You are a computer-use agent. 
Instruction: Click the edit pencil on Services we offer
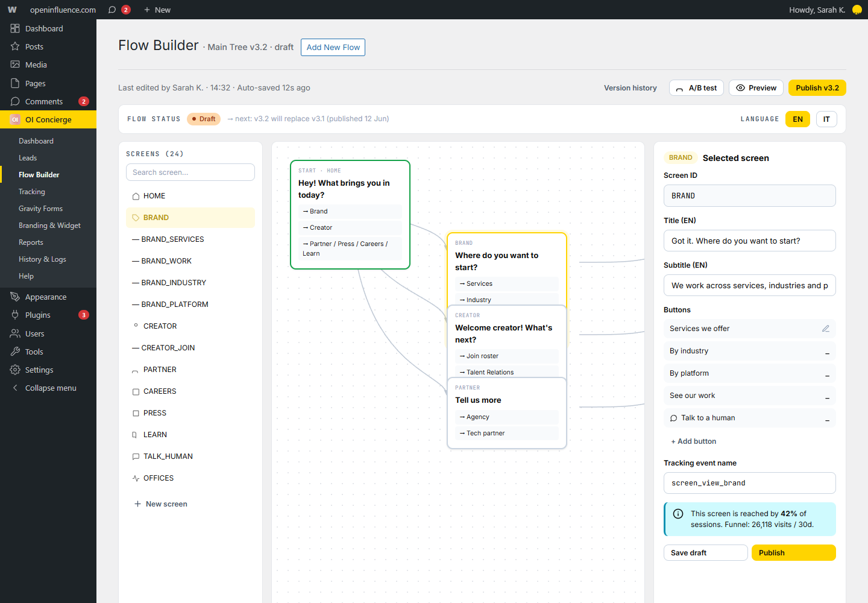(826, 329)
